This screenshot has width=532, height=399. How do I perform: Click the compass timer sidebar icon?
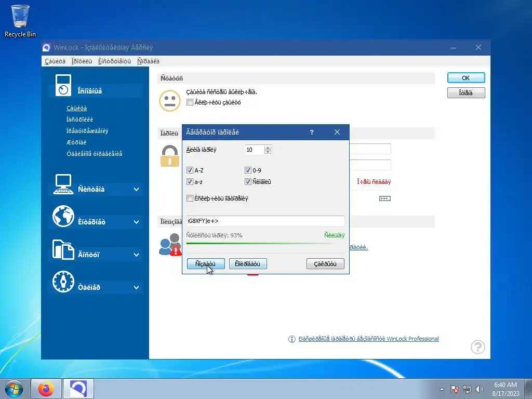pyautogui.click(x=63, y=282)
